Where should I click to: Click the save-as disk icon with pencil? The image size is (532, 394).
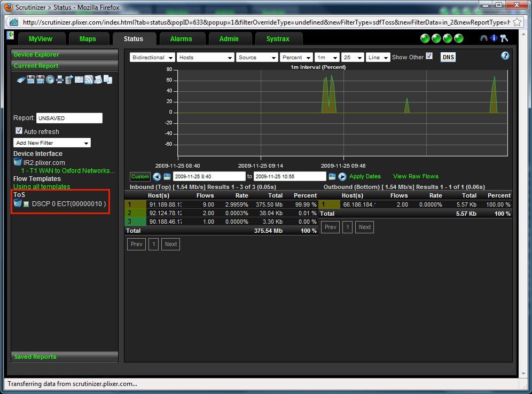coord(41,80)
